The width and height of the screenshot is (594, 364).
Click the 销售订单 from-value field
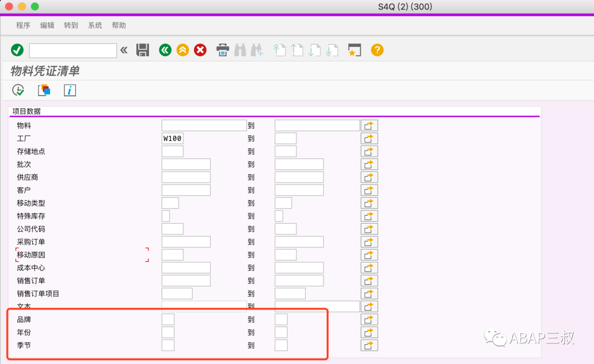(x=186, y=280)
